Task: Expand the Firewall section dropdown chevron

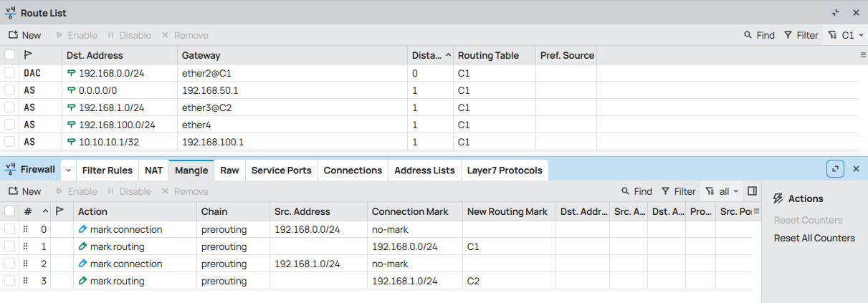Action: 68,170
